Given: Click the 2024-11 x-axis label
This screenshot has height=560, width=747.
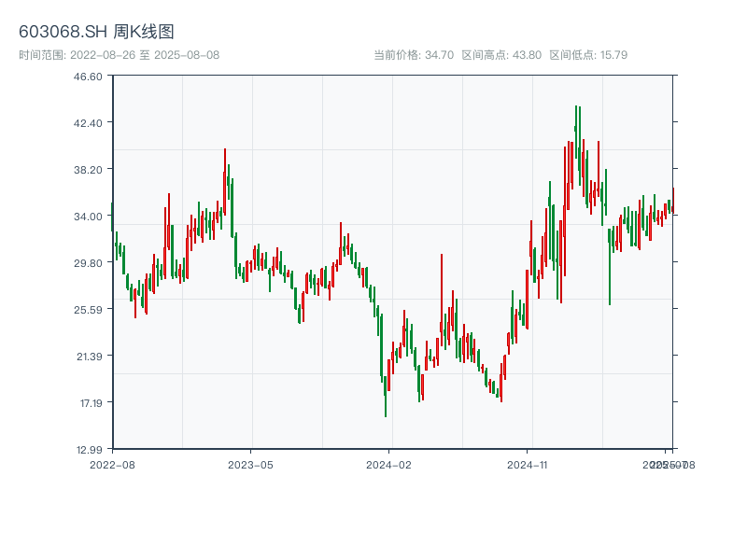Looking at the screenshot, I should (x=528, y=465).
